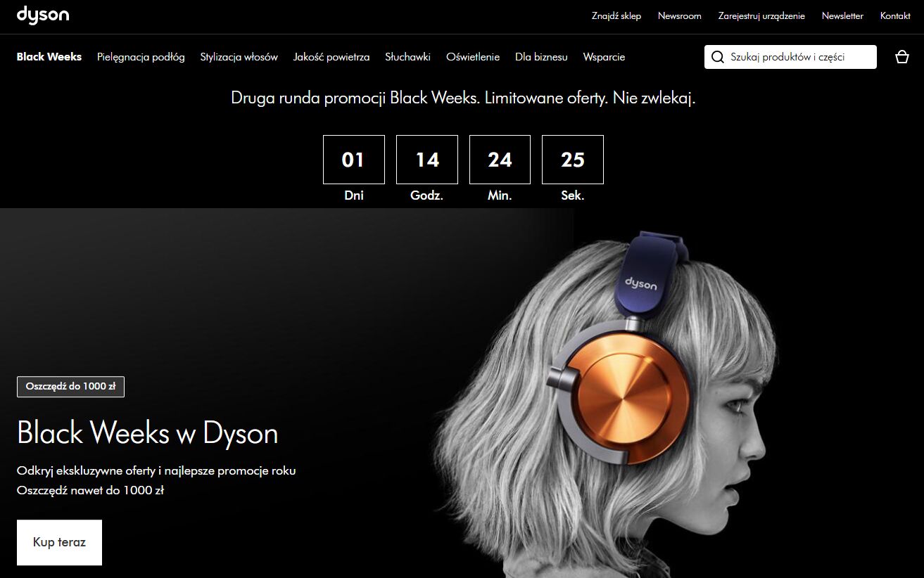Click the search magnifier icon
The height and width of the screenshot is (578, 924).
click(718, 57)
